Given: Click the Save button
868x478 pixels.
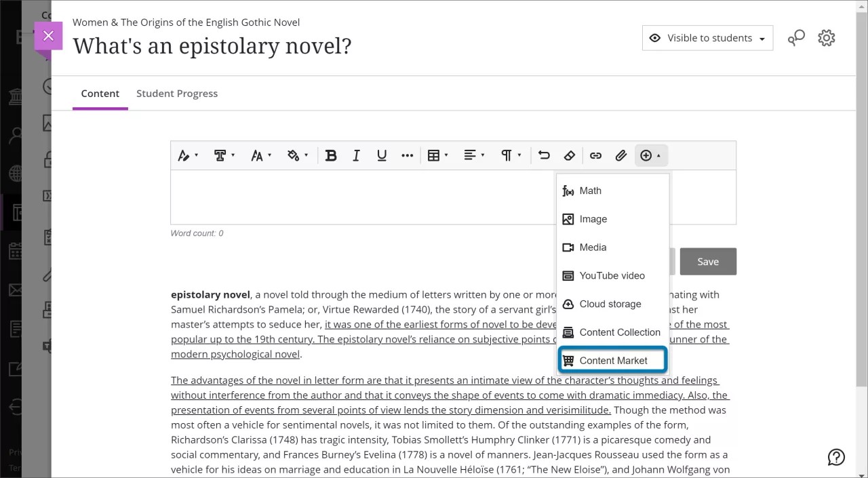Looking at the screenshot, I should [x=708, y=261].
